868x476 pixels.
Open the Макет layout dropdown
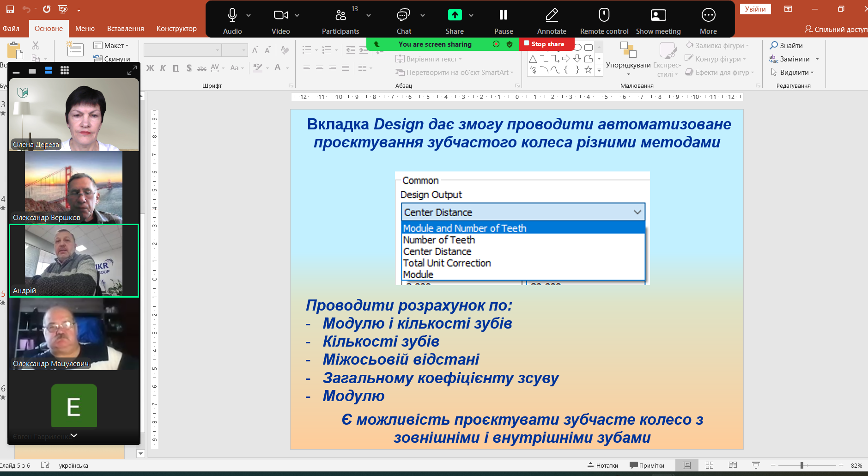click(111, 45)
